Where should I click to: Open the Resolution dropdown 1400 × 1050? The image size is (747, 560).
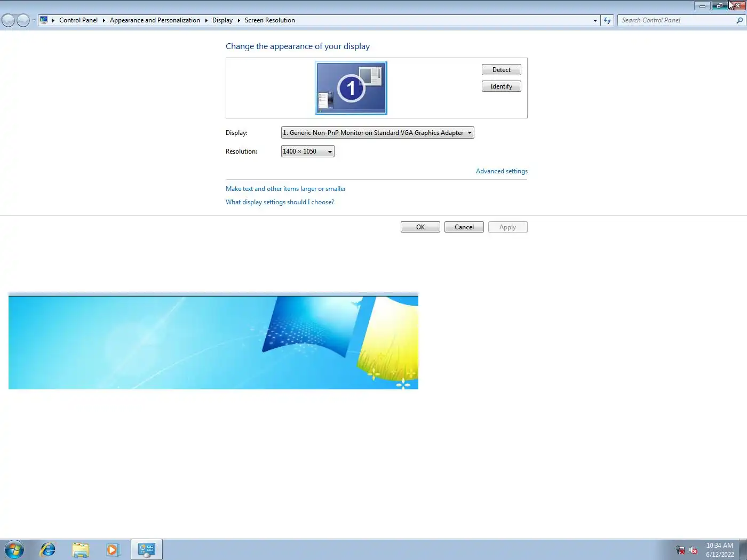[308, 151]
